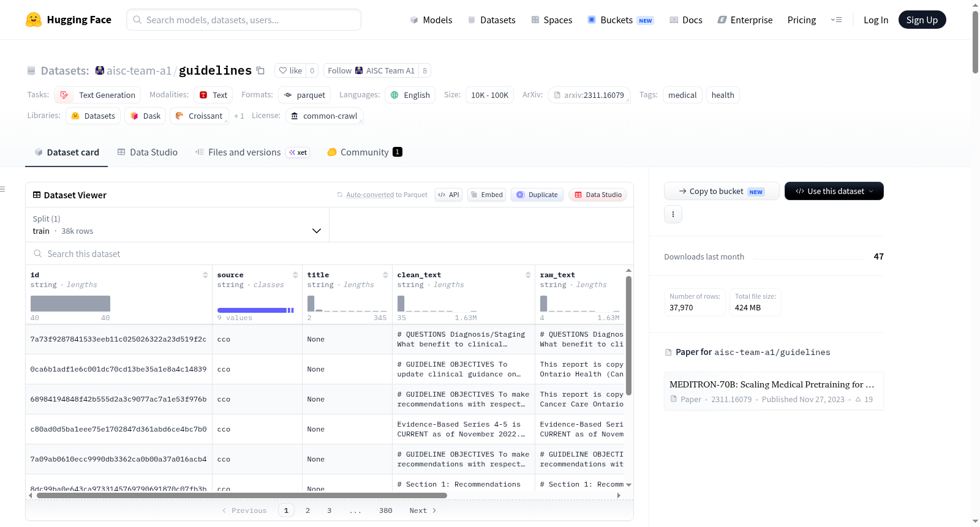The height and width of the screenshot is (527, 980).
Task: Click the Sign Up button
Action: (x=922, y=20)
